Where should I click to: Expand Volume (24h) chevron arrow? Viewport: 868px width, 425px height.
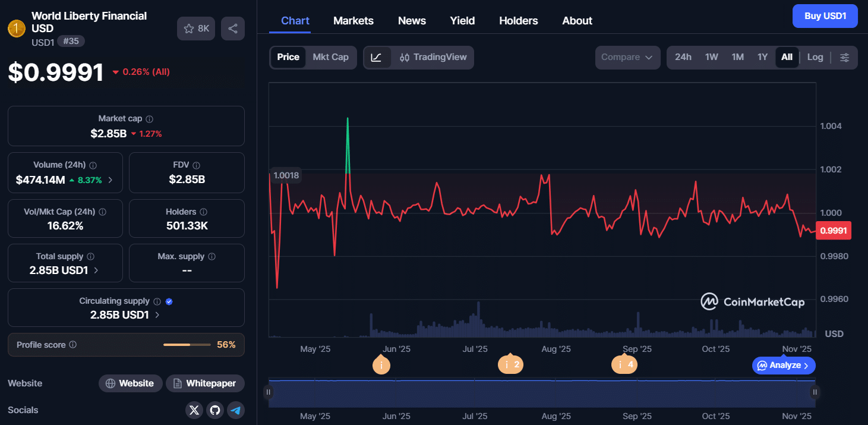click(x=110, y=180)
